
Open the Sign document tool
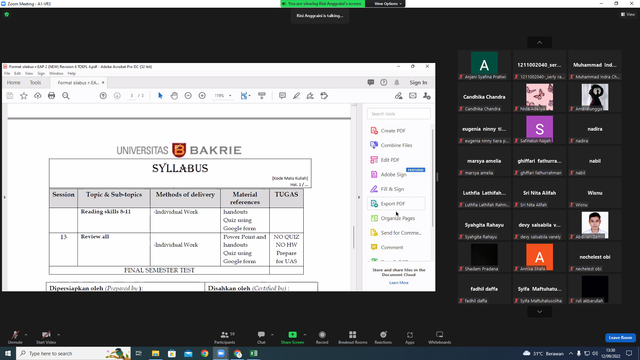click(310, 96)
